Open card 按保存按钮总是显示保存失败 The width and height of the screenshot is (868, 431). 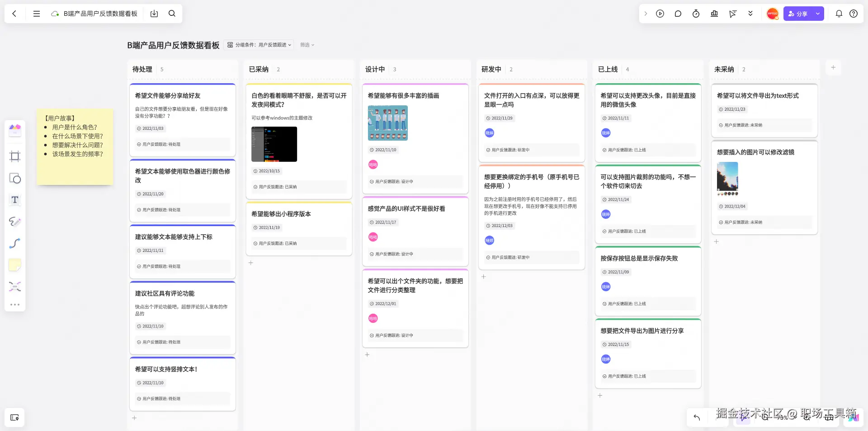[x=648, y=281]
